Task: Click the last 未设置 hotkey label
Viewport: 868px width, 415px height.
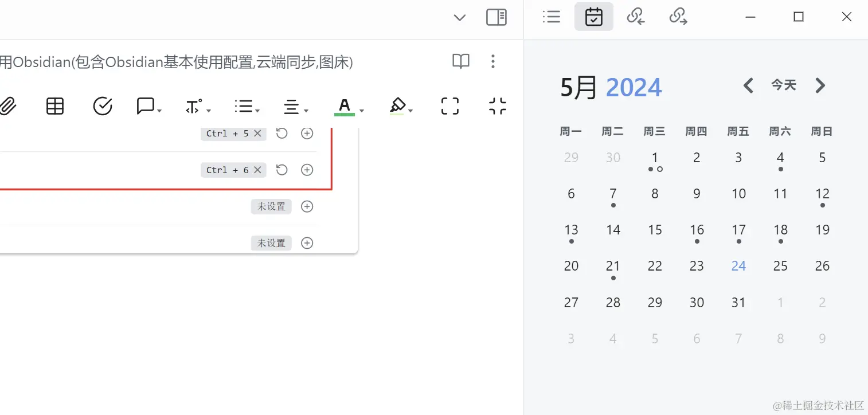Action: coord(271,243)
